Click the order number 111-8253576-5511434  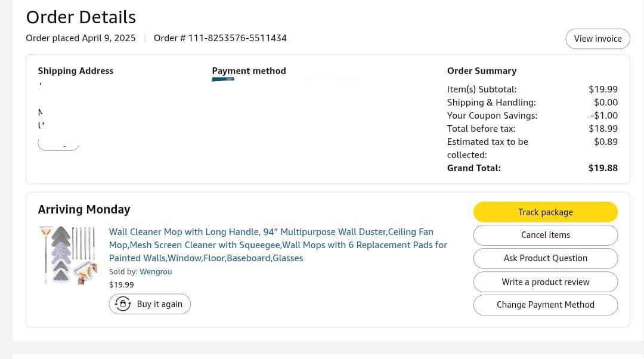237,38
